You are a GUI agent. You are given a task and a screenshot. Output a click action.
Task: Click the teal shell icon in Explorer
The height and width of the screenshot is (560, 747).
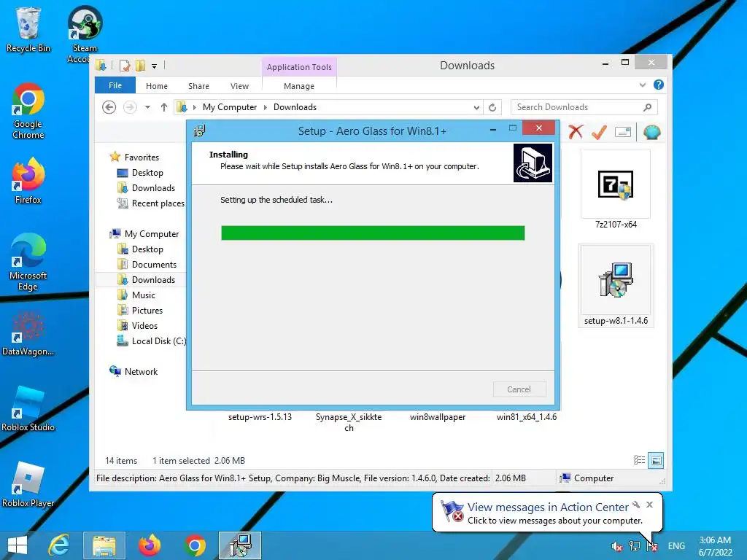651,132
